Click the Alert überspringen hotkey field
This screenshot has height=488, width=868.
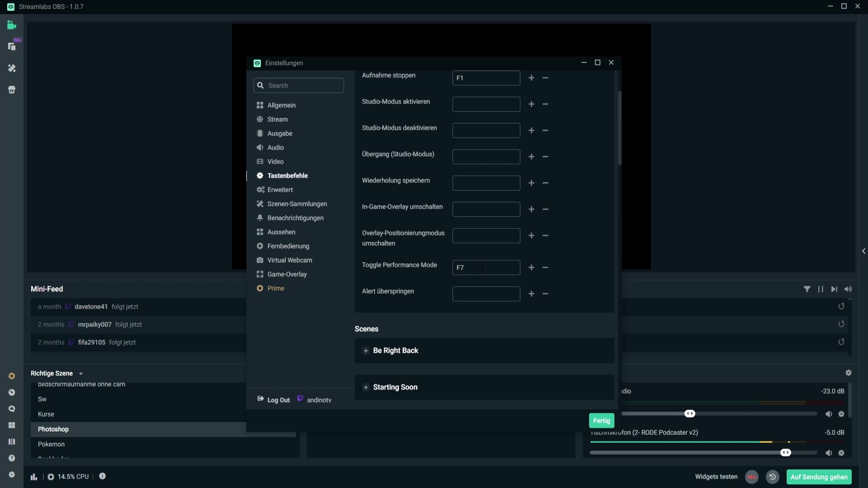pos(486,294)
